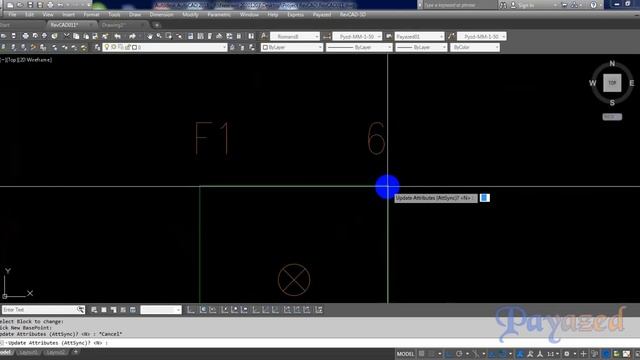Open the lineweight ByLayer dropdown
The image size is (640, 360).
point(421,47)
